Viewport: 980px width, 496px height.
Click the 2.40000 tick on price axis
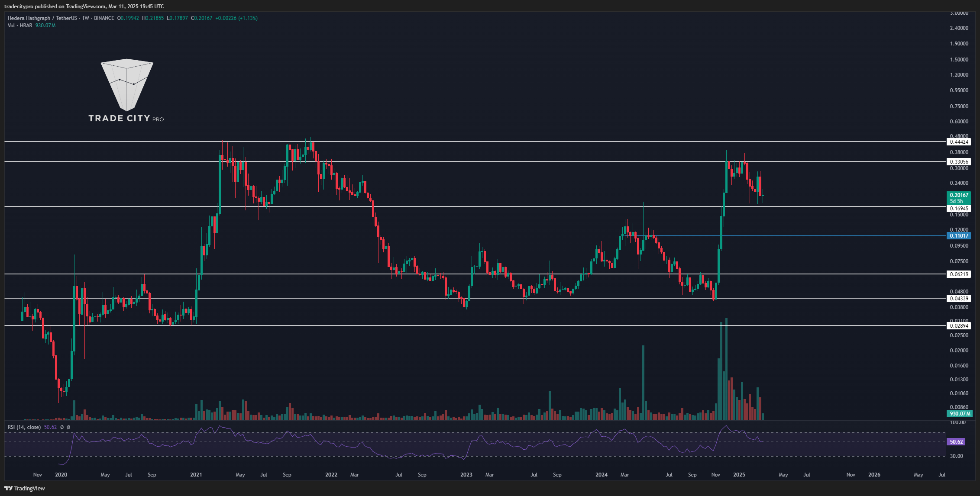point(959,28)
